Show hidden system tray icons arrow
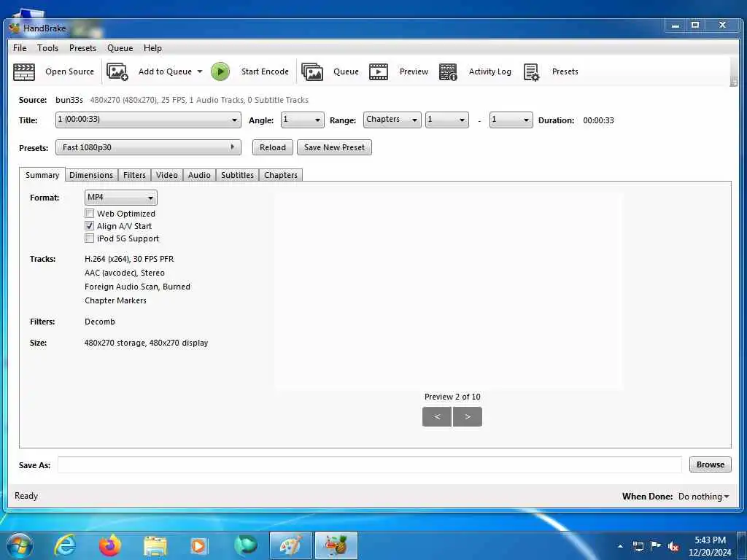 620,546
